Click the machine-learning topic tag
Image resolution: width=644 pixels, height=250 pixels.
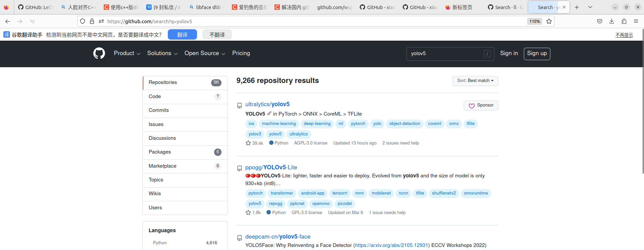[279, 124]
